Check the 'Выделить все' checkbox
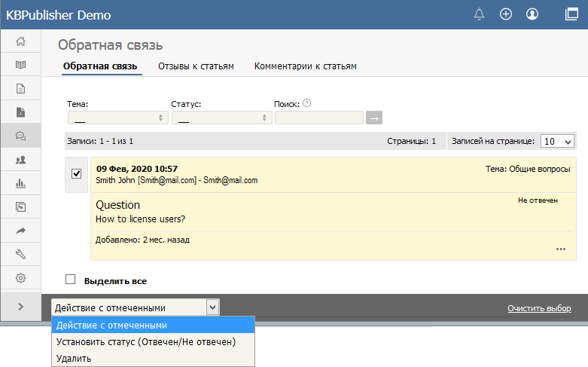This screenshot has height=367, width=588. 71,280
